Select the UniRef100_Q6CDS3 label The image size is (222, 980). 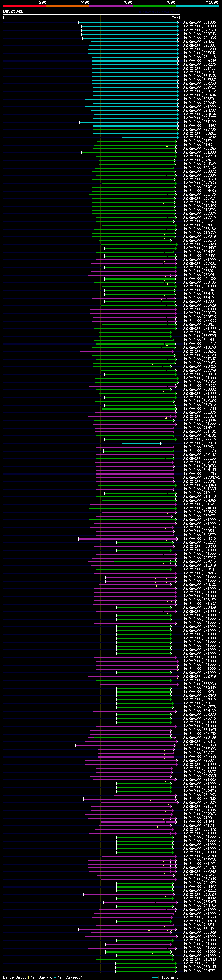click(199, 745)
